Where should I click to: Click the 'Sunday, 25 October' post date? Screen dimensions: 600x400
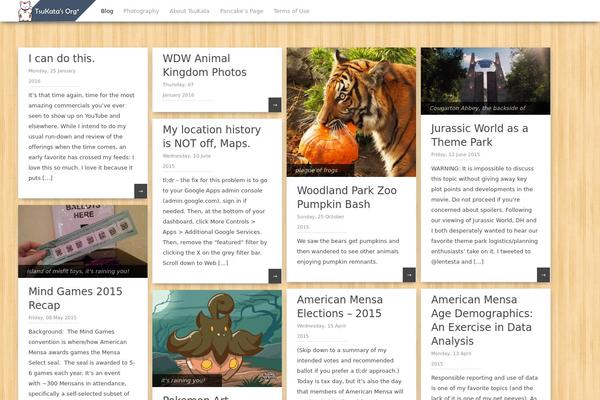(320, 217)
